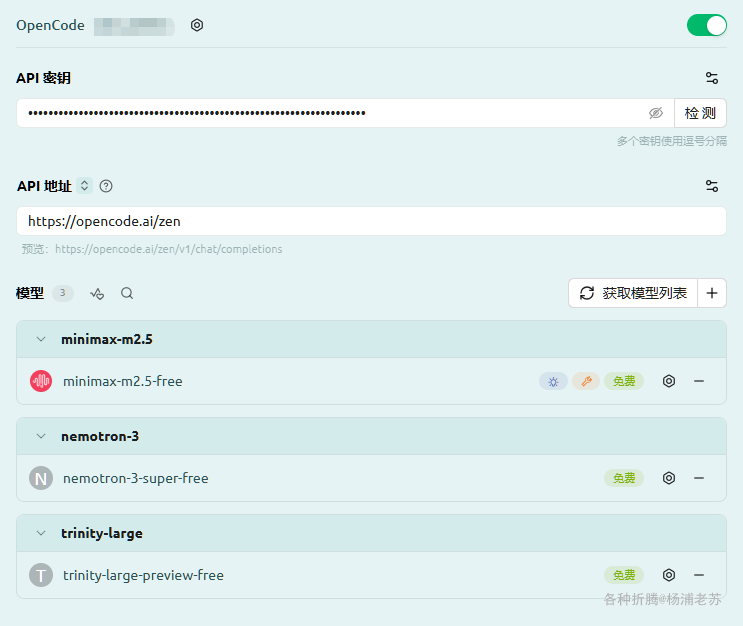Select nemotron-3-super-free model row

click(372, 478)
